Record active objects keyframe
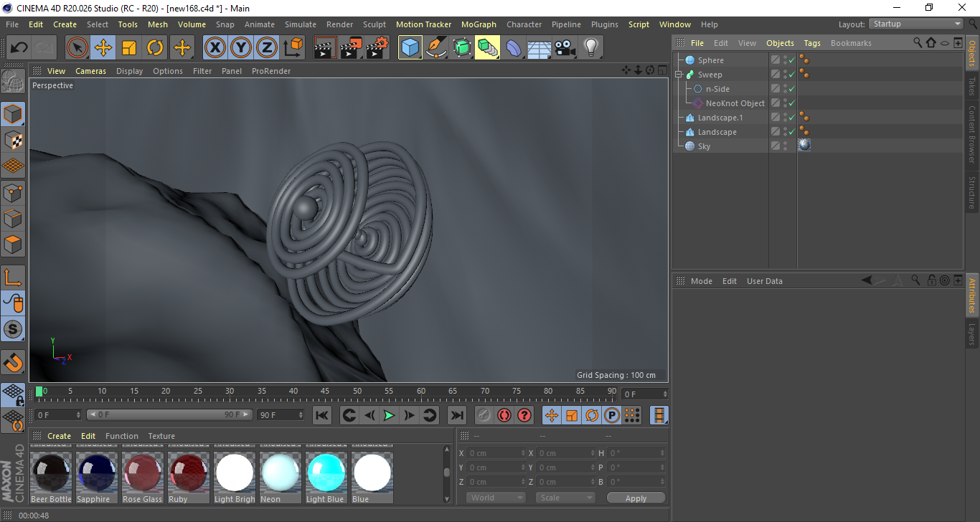 pyautogui.click(x=484, y=415)
